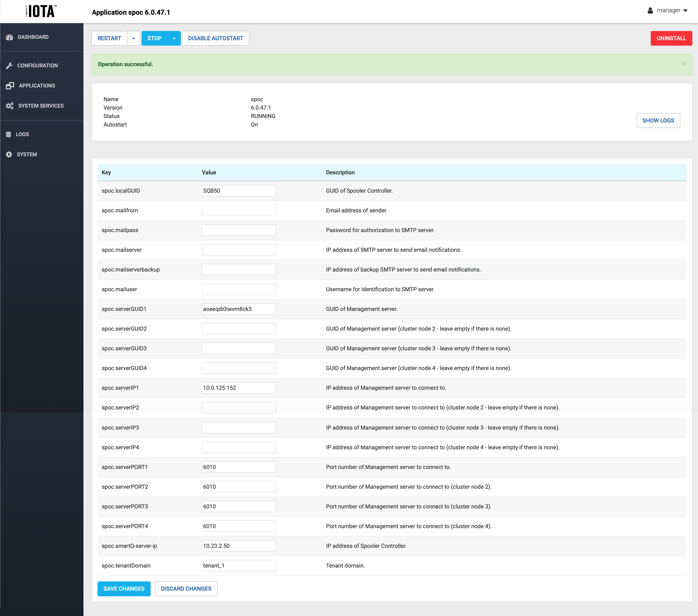Click the red Uninstall button
The image size is (698, 616).
point(671,38)
